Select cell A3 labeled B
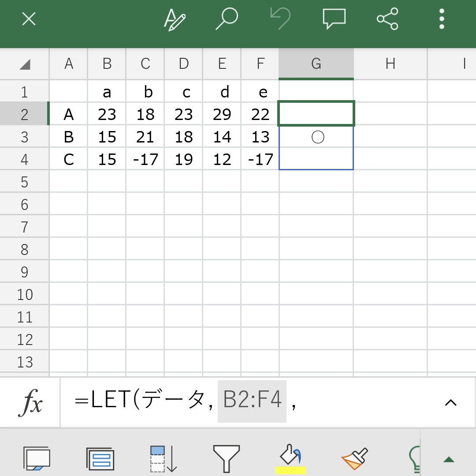The width and height of the screenshot is (476, 476). pos(69,137)
